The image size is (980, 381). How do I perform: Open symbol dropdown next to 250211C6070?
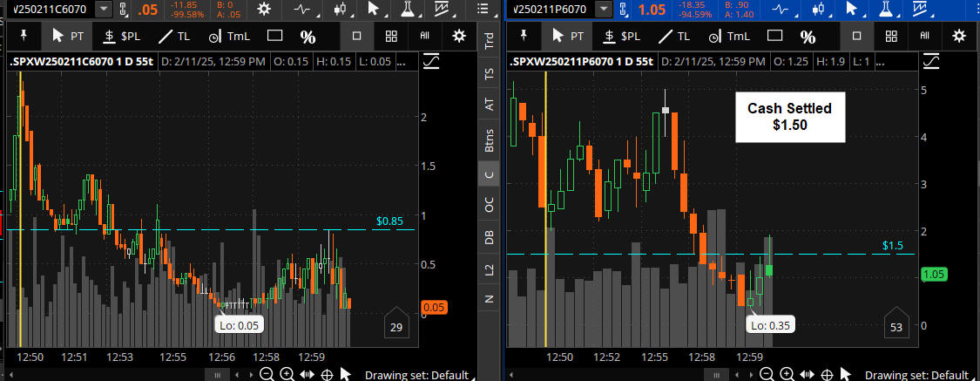point(104,10)
